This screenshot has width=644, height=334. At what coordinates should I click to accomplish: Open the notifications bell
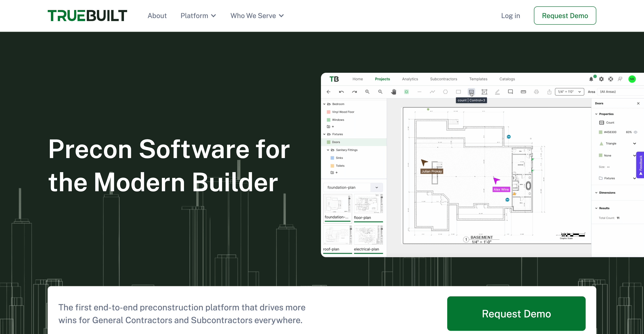[591, 79]
